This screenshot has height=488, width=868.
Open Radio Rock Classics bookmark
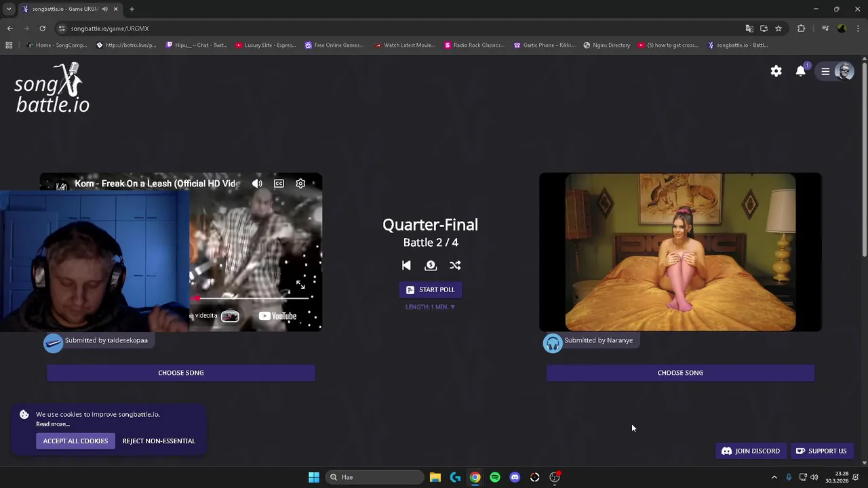pyautogui.click(x=474, y=45)
